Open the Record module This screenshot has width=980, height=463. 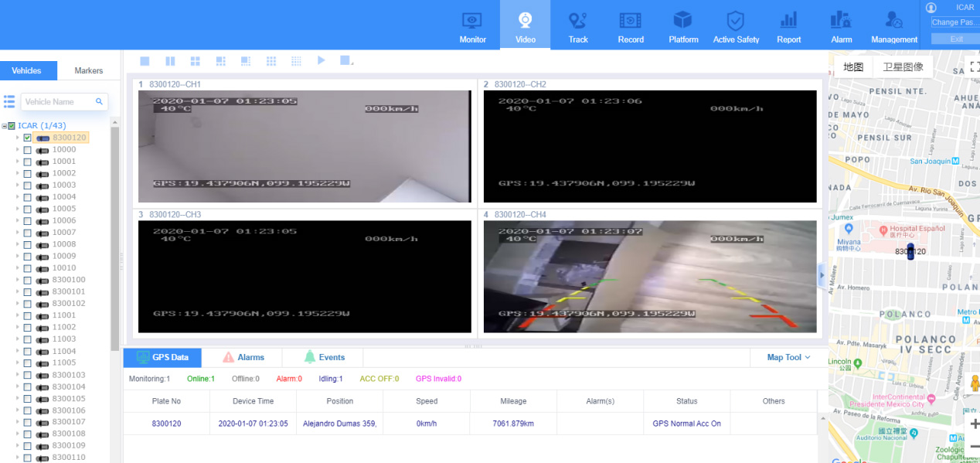631,26
